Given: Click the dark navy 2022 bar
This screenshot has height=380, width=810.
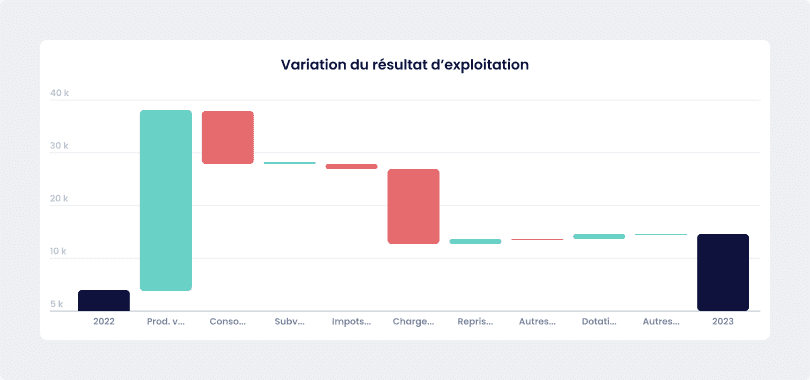Looking at the screenshot, I should (104, 300).
